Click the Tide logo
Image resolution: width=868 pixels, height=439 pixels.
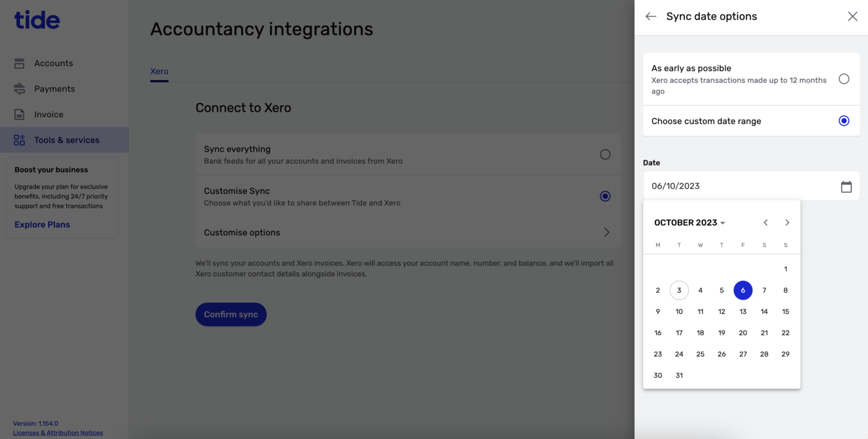point(36,20)
